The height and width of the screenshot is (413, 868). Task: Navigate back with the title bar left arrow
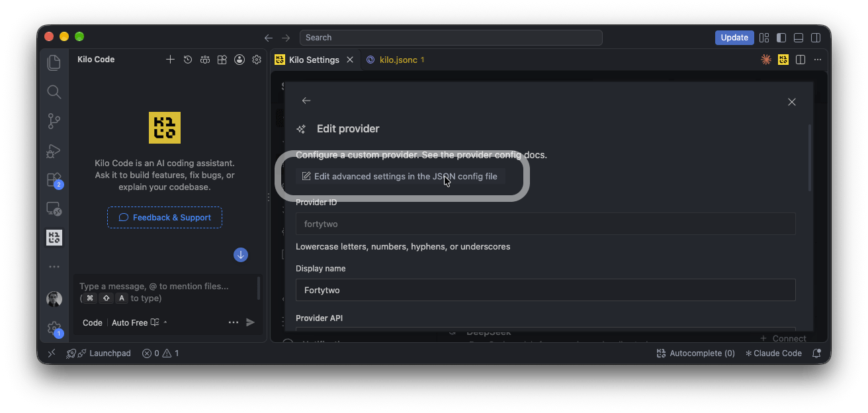(269, 38)
